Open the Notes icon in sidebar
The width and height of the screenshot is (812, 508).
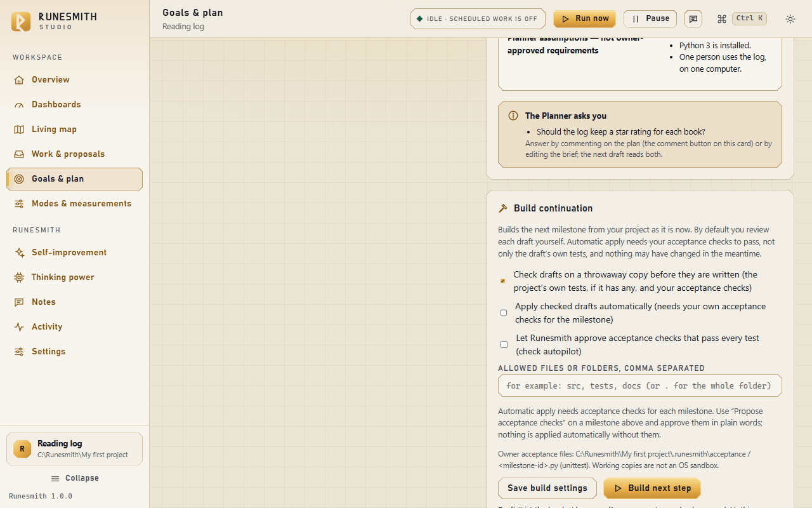(19, 302)
